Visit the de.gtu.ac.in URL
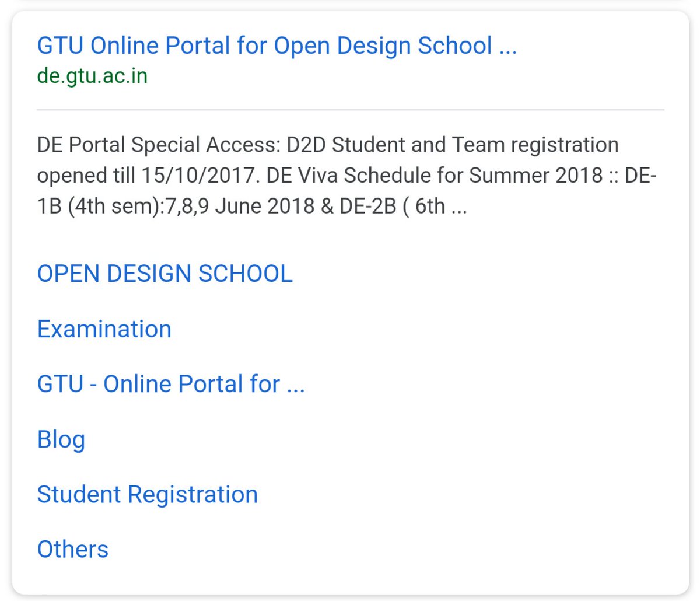Screen dimensions: 700x601 pos(92,76)
